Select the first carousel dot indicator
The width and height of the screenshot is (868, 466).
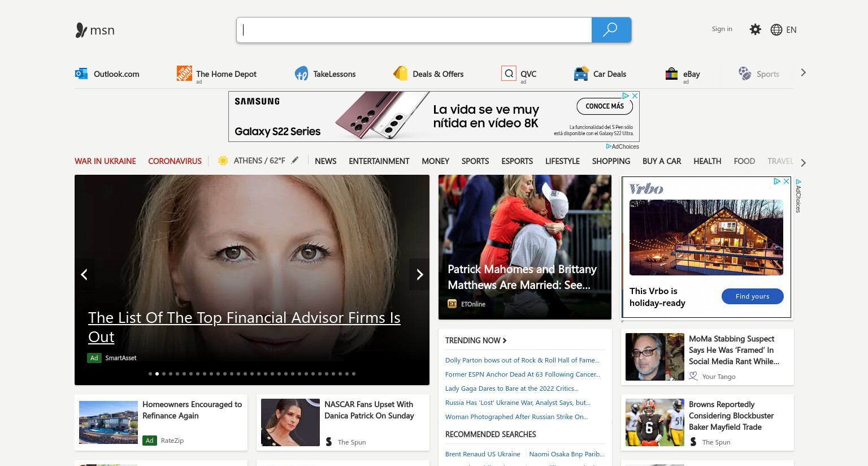[150, 374]
